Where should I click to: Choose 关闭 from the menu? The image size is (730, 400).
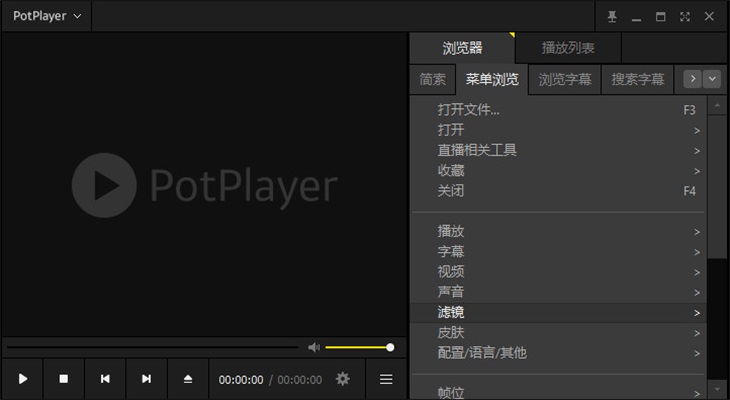[558, 191]
